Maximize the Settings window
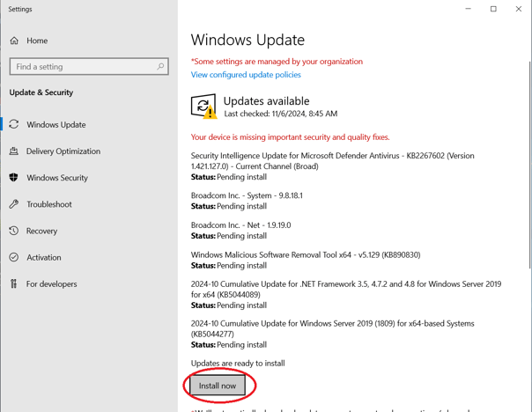This screenshot has height=412, width=532. pyautogui.click(x=493, y=9)
